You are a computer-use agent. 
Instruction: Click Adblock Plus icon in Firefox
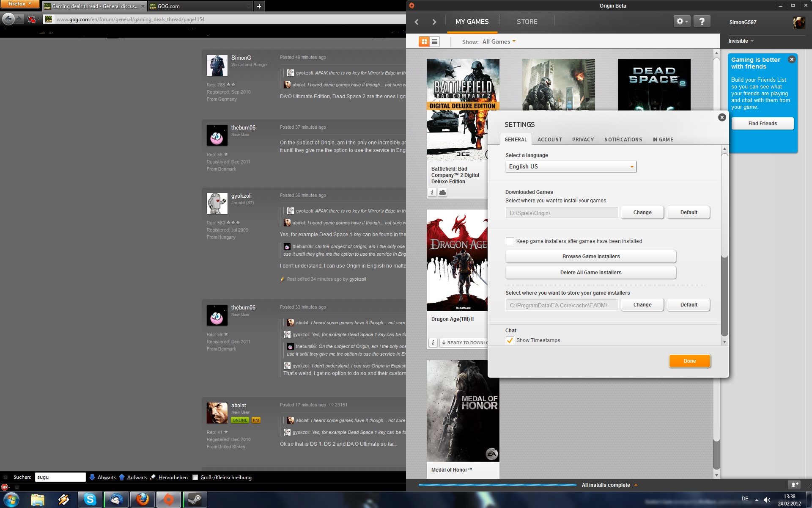(5, 487)
